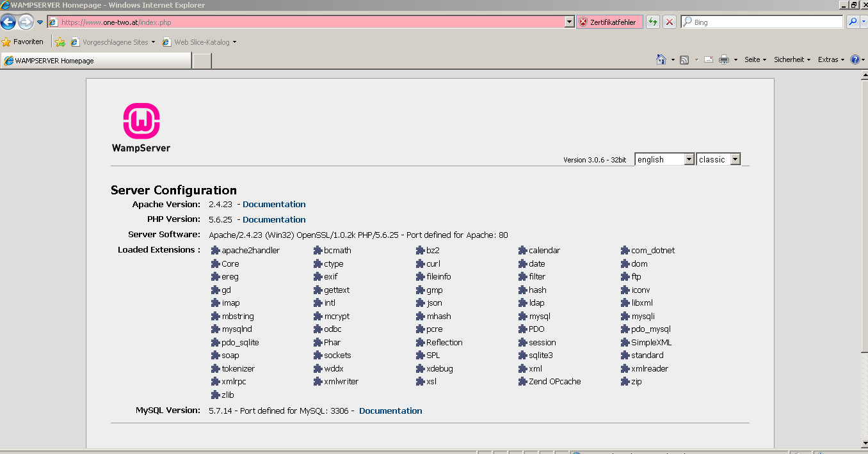868x454 pixels.
Task: Click the curl extension puzzle icon
Action: pyautogui.click(x=421, y=263)
